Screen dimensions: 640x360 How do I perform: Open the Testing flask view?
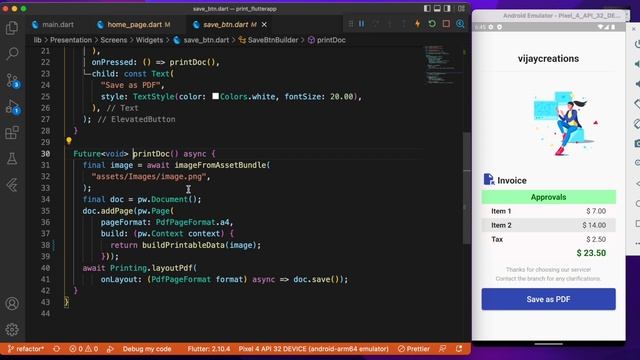(x=12, y=158)
